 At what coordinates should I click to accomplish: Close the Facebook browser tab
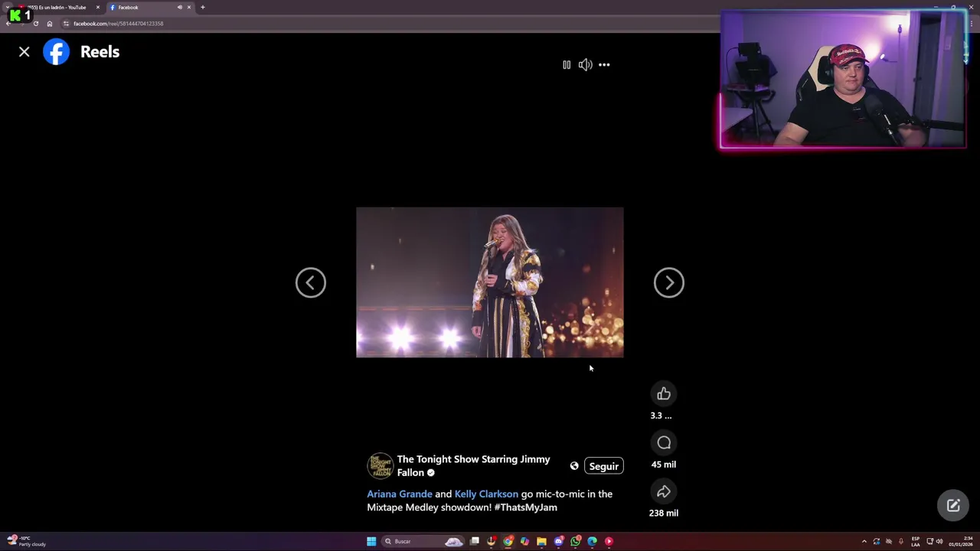click(x=189, y=8)
